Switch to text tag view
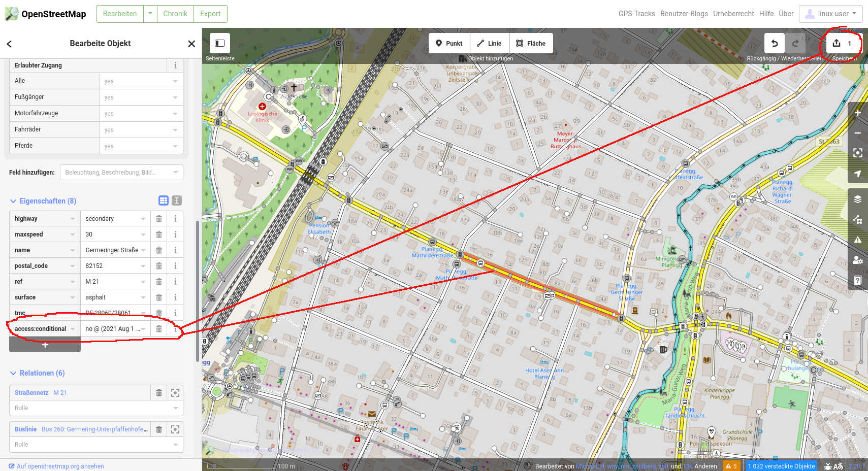868x471 pixels. (177, 200)
